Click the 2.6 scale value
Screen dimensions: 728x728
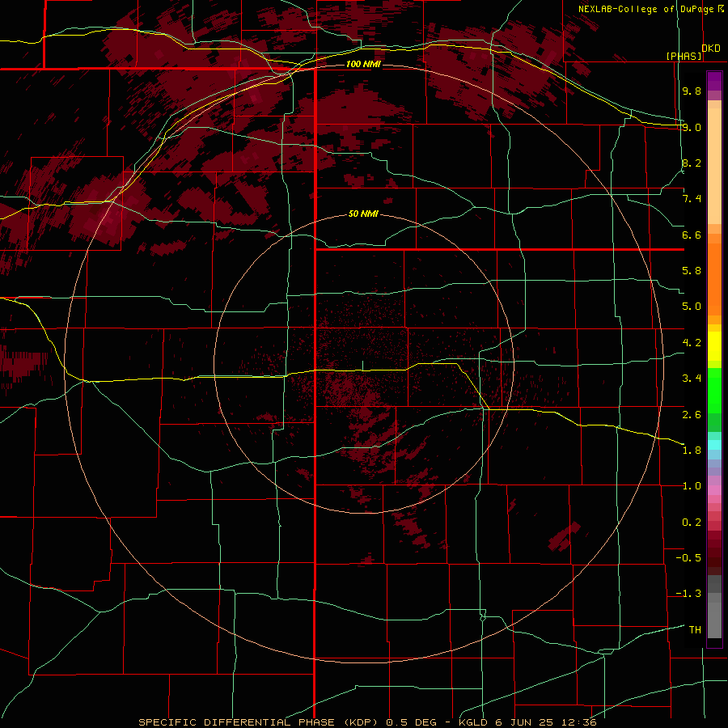click(692, 414)
